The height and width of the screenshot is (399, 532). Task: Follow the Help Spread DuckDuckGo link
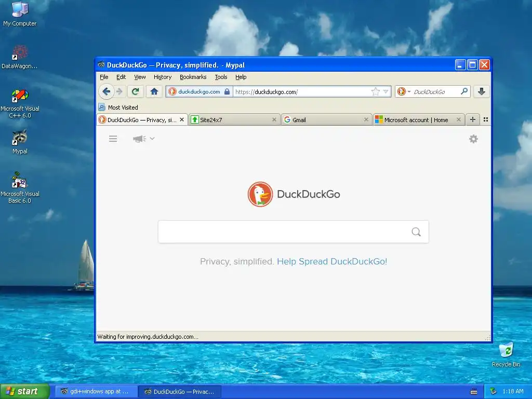[332, 262]
